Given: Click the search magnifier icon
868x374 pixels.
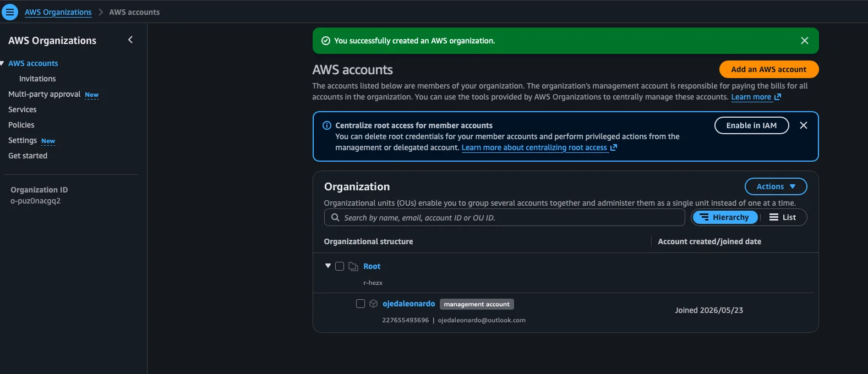Looking at the screenshot, I should point(335,217).
